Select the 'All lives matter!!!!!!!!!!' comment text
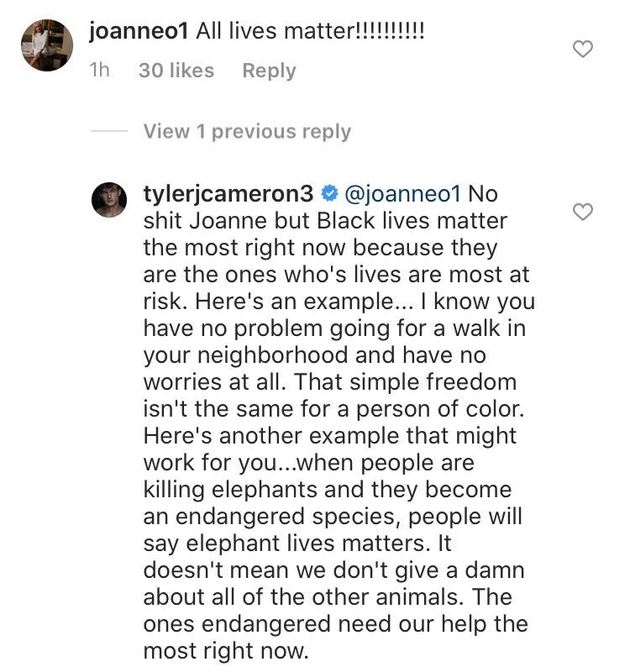 (x=310, y=31)
